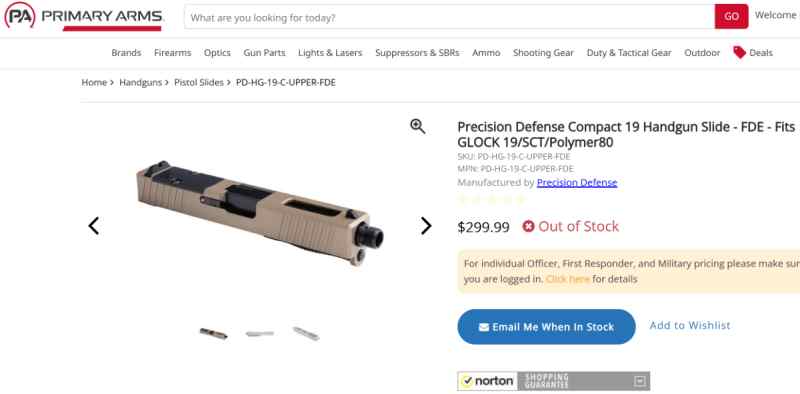Click Add to Wishlist link
Screen dimensions: 800x394
(690, 325)
